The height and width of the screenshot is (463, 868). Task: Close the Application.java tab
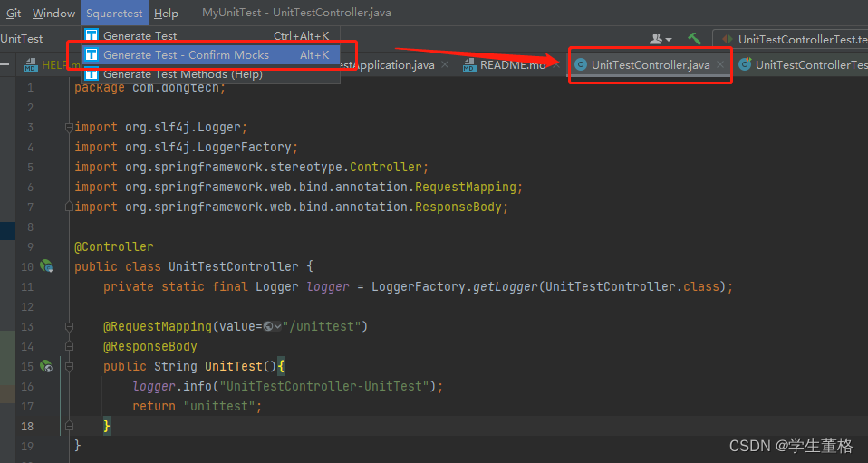(445, 65)
